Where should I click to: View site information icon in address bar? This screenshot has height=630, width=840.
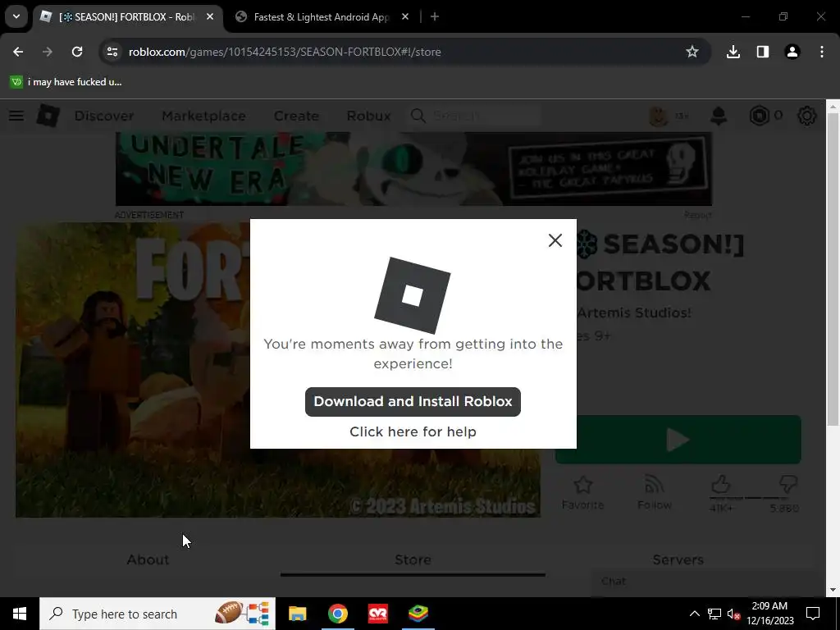[x=112, y=52]
